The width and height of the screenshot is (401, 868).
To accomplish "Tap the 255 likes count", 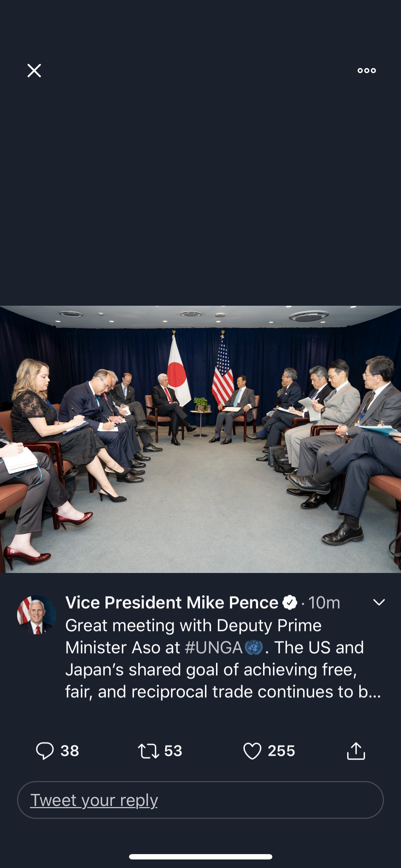I will click(x=282, y=751).
